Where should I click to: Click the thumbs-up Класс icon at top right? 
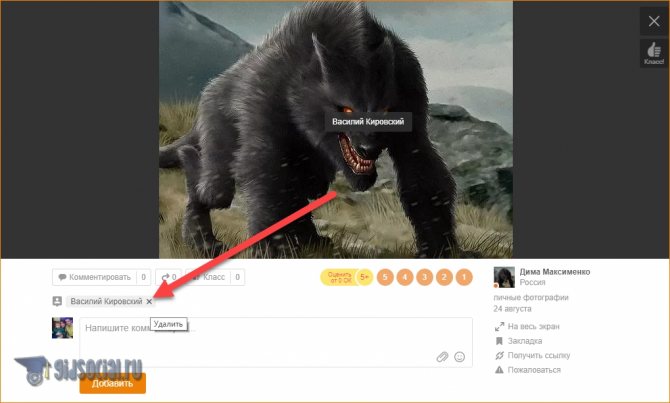tap(654, 53)
